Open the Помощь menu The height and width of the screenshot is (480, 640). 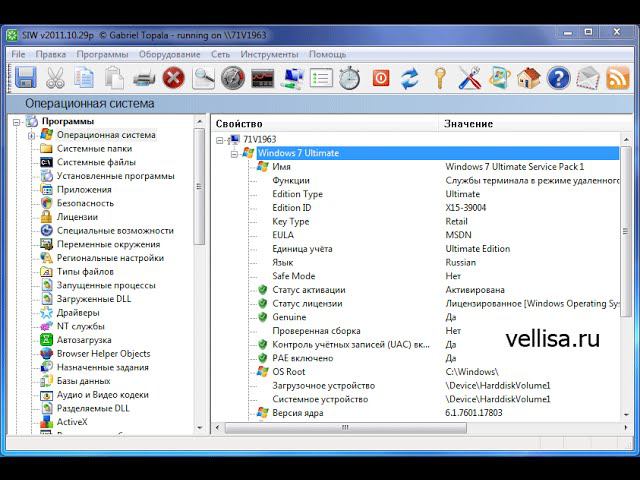tap(327, 54)
